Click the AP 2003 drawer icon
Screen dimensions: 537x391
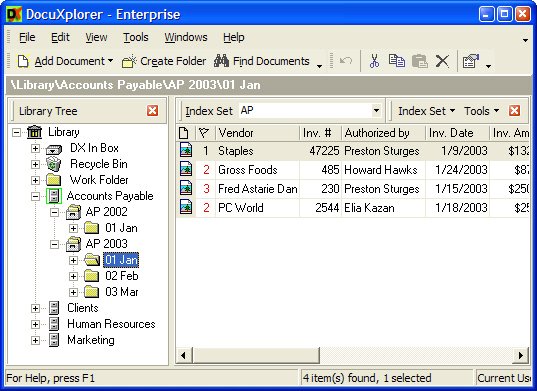73,244
